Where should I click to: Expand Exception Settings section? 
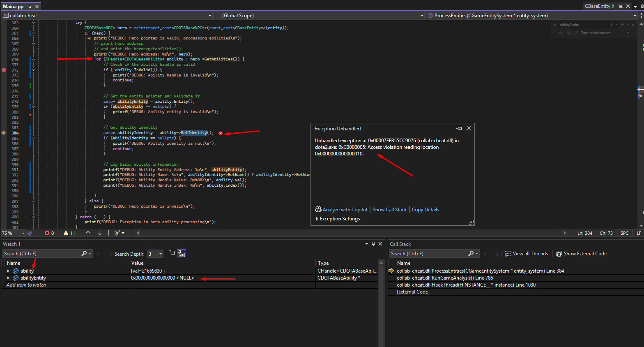click(339, 219)
